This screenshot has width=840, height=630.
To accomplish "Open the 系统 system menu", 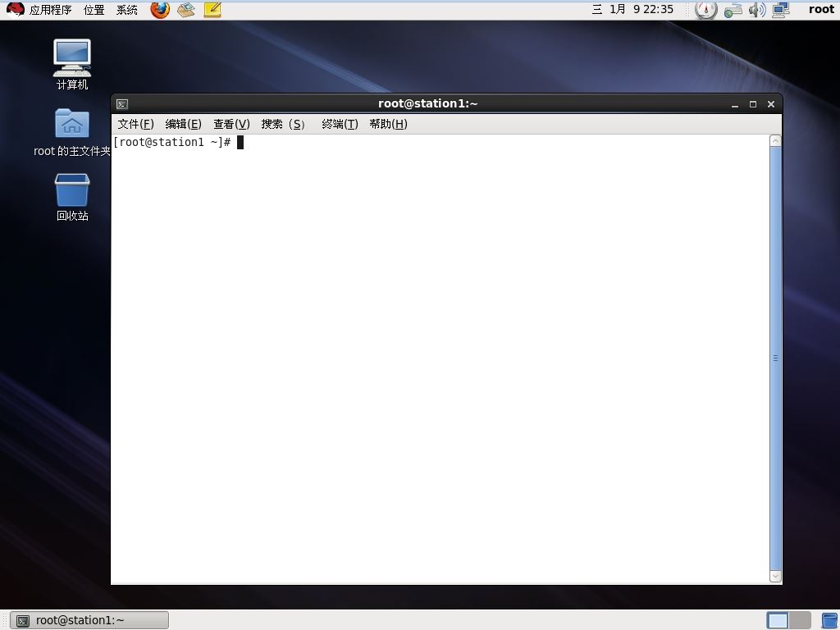I will 127,10.
